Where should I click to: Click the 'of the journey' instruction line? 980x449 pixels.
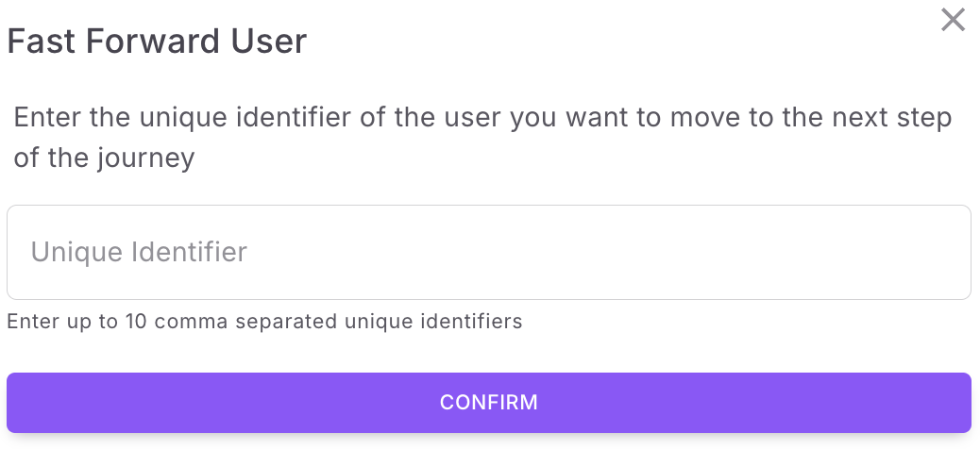point(104,158)
